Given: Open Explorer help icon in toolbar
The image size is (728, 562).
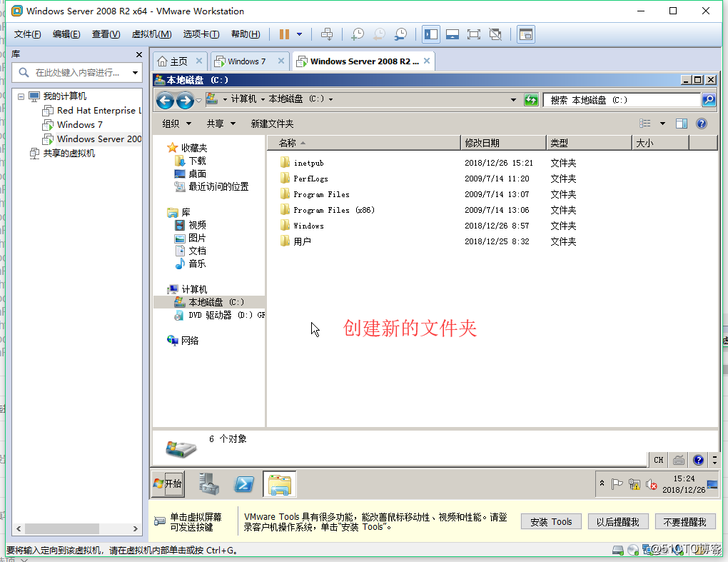Looking at the screenshot, I should tap(702, 123).
